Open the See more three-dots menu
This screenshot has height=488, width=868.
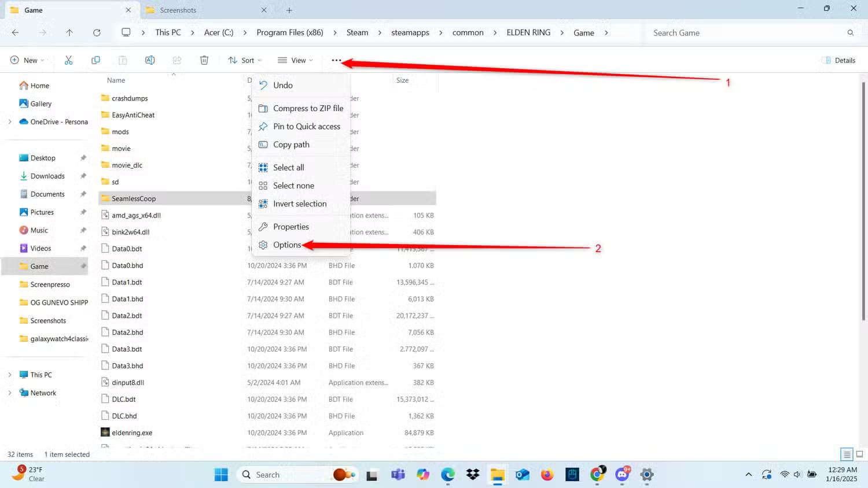pos(336,60)
